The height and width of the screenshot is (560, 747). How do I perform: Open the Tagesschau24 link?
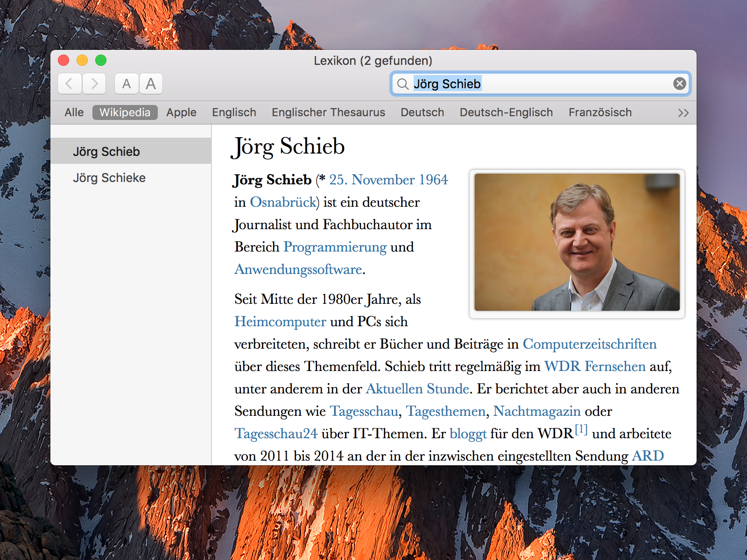[276, 434]
